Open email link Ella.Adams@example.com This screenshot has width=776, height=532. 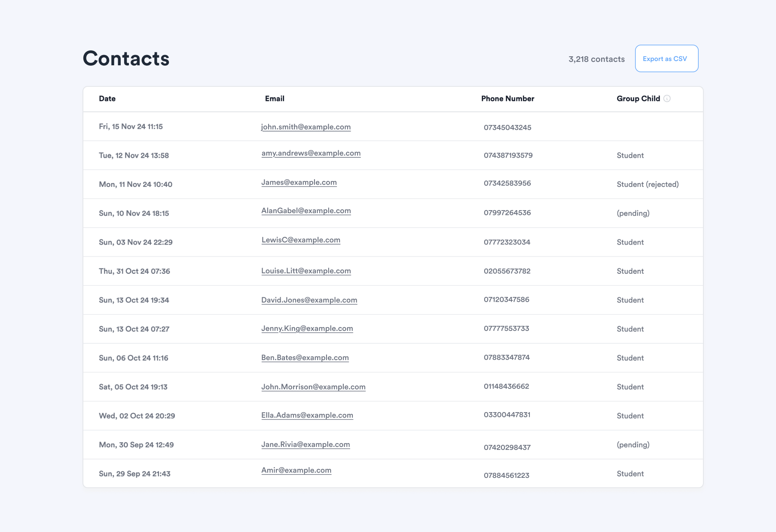click(x=307, y=415)
